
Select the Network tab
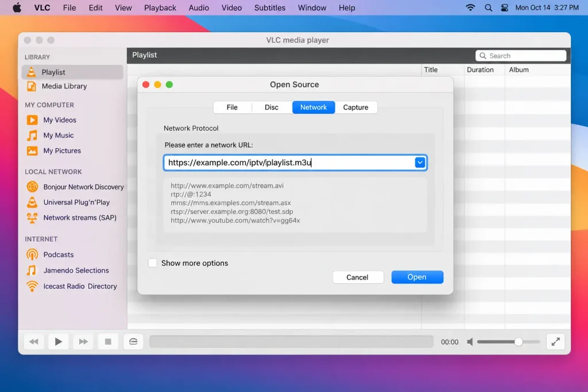tap(314, 107)
